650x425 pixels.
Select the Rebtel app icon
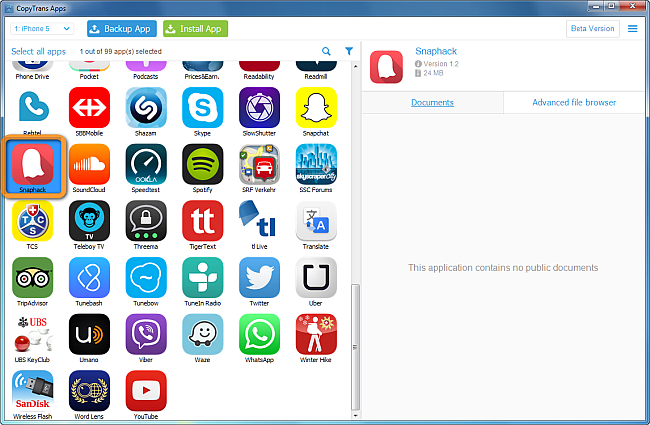[32, 107]
